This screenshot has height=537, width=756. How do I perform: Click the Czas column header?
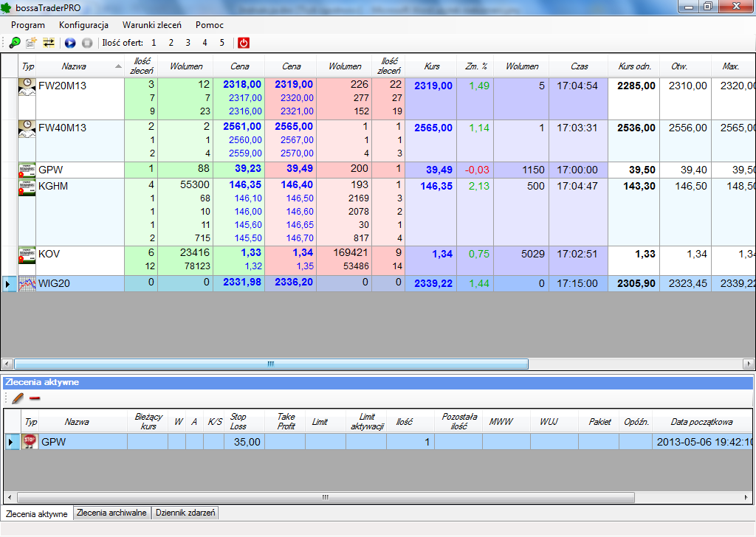pos(579,66)
